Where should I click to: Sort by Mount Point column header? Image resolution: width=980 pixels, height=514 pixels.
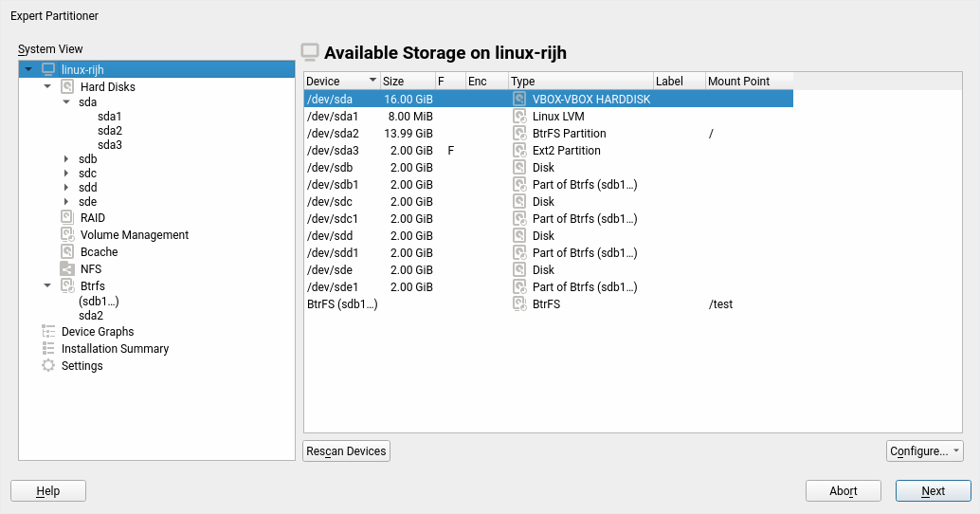pyautogui.click(x=749, y=82)
